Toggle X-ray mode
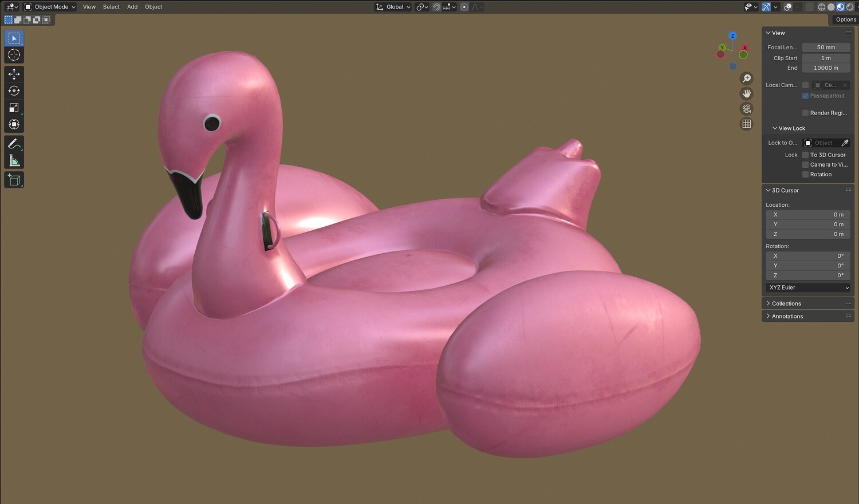The image size is (859, 504). tap(809, 7)
